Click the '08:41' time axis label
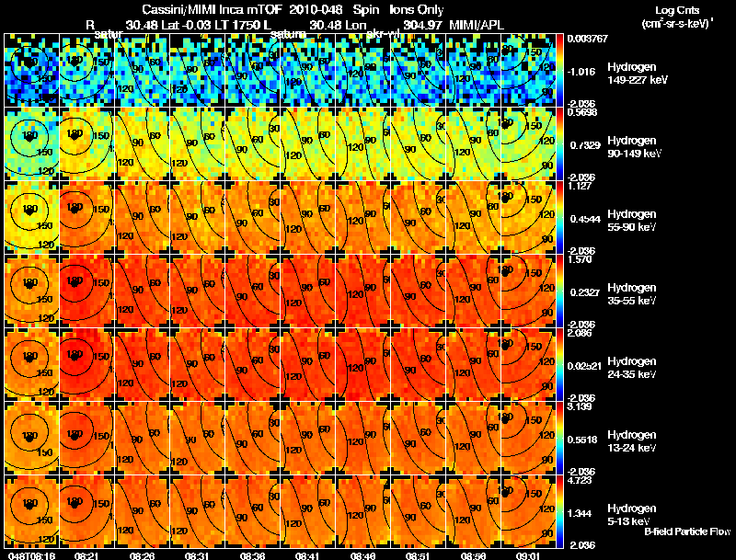The height and width of the screenshot is (560, 736). point(307,555)
